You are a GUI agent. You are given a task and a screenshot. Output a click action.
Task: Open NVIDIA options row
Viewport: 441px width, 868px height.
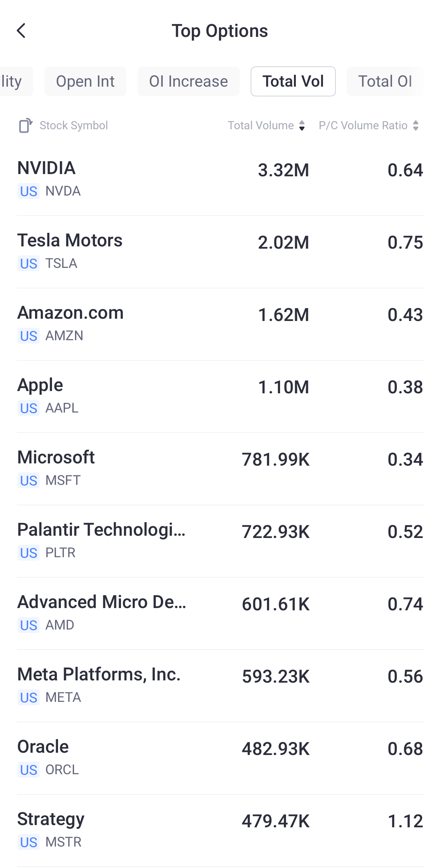[x=220, y=179]
